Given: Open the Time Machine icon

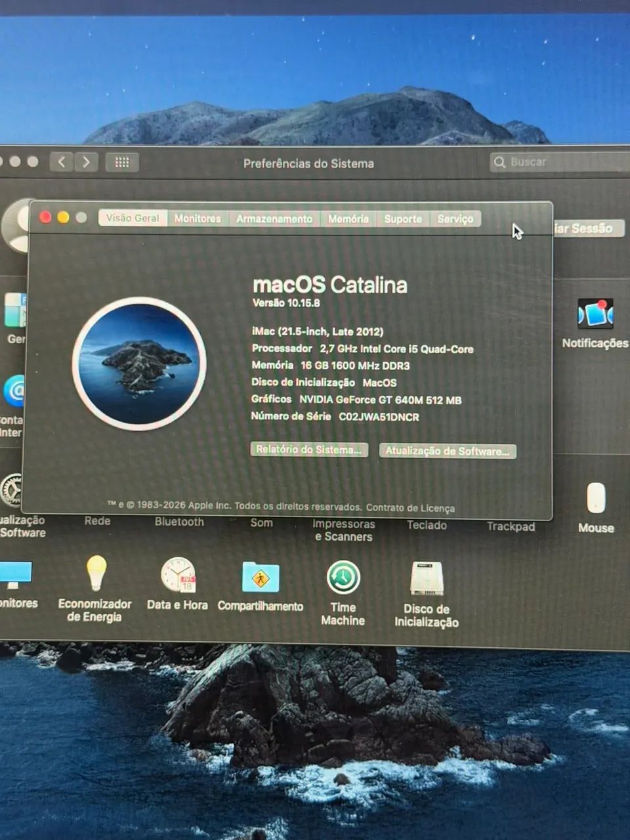Looking at the screenshot, I should pyautogui.click(x=343, y=578).
